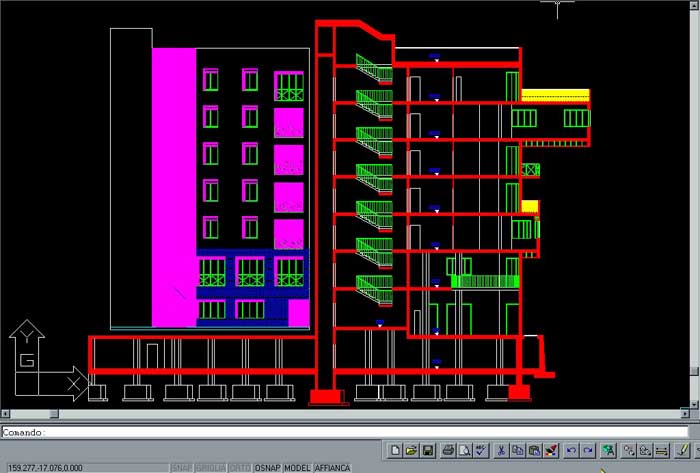
Task: Toggle ORTO mode in the status bar
Action: point(240,467)
